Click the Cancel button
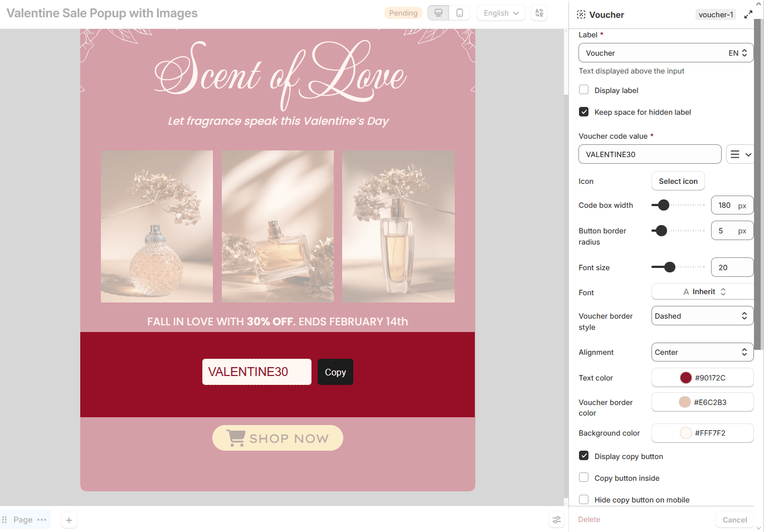The image size is (764, 532). [x=734, y=520]
